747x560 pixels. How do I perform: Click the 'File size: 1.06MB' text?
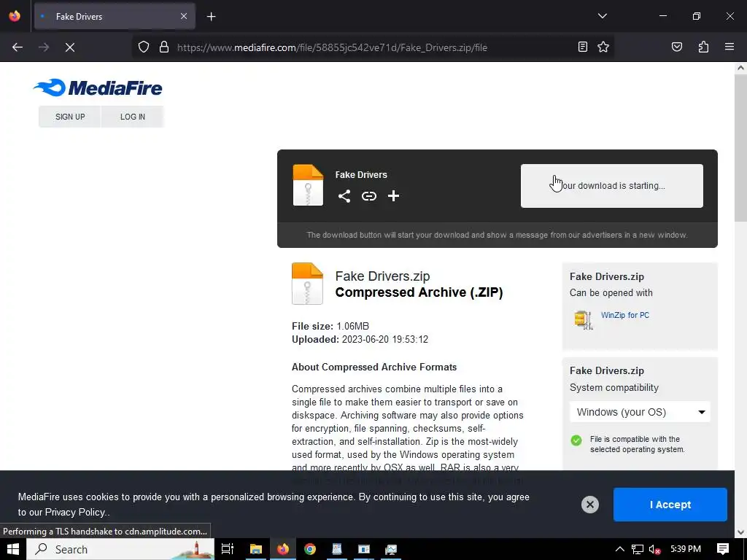(x=330, y=326)
